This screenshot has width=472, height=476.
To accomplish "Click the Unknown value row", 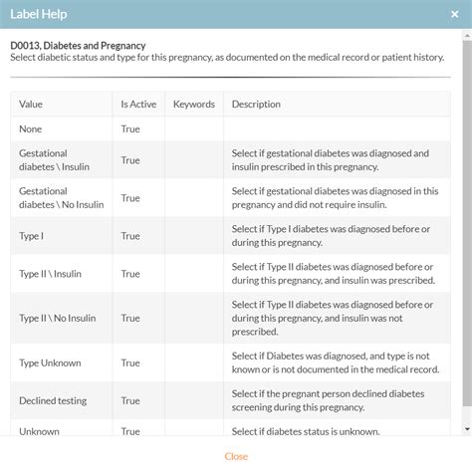I will click(x=230, y=428).
